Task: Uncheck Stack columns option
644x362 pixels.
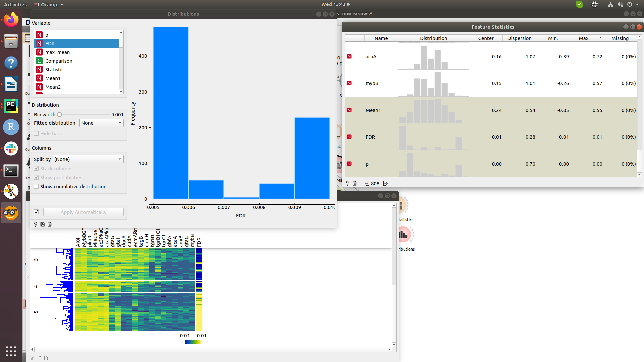Action: (36, 168)
